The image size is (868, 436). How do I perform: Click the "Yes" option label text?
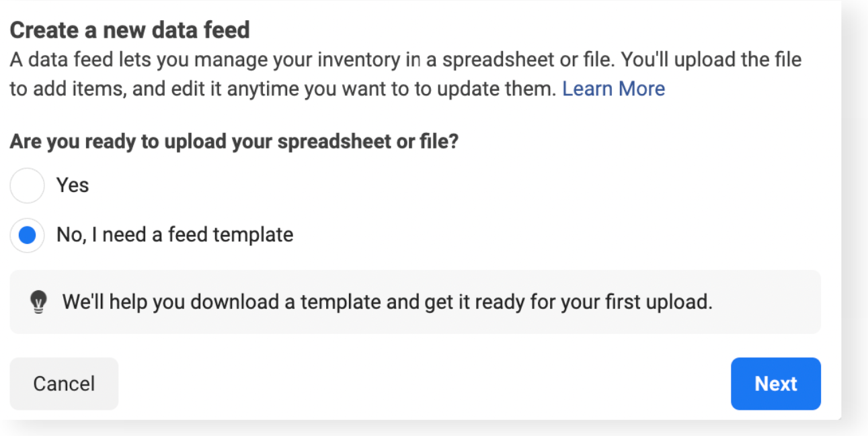click(73, 185)
